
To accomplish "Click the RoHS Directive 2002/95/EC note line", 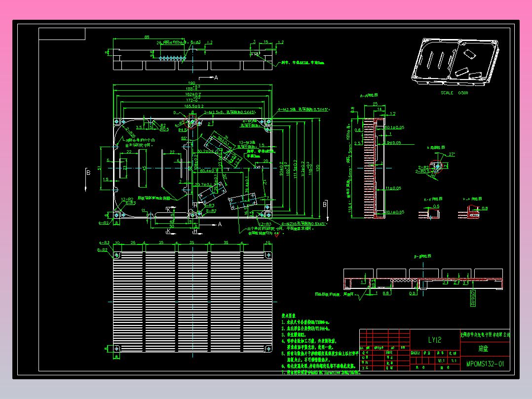I will click(x=321, y=373).
